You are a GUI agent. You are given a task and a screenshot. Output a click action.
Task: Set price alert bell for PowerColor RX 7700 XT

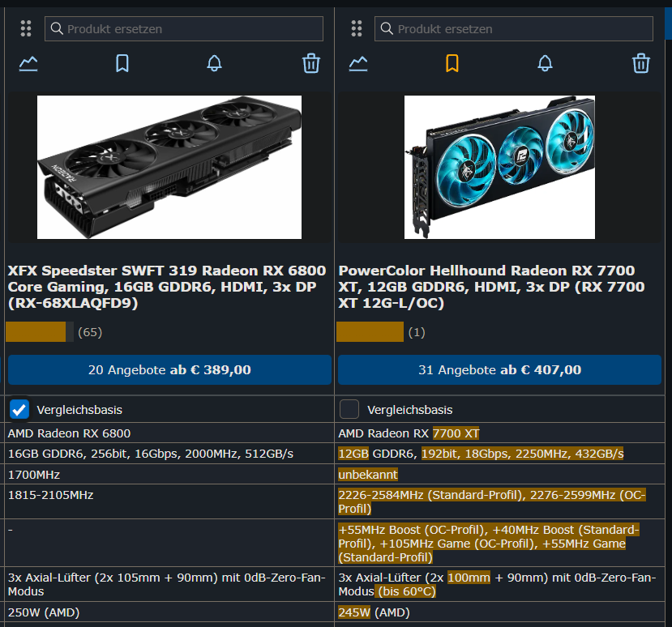click(x=545, y=63)
